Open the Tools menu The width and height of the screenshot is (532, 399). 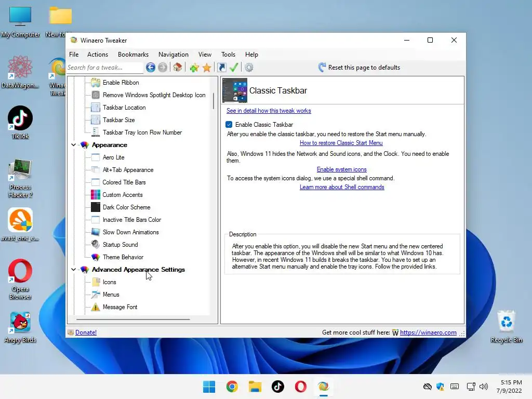click(x=228, y=54)
